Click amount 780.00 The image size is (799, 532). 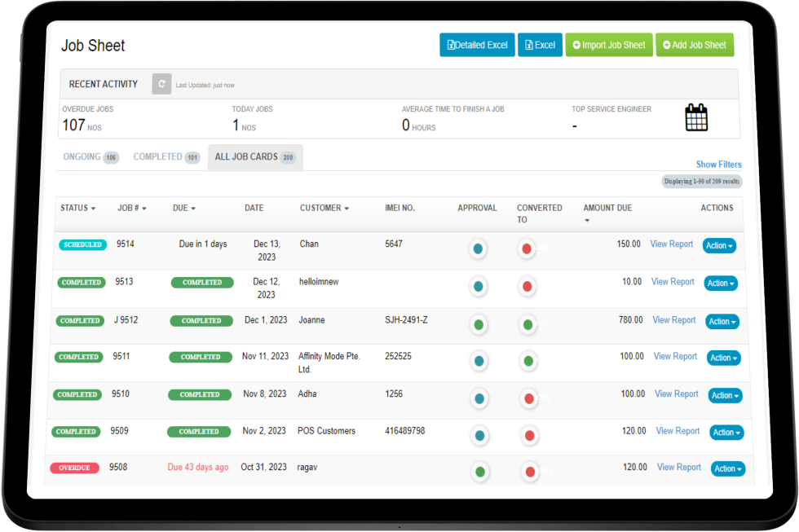tap(630, 319)
